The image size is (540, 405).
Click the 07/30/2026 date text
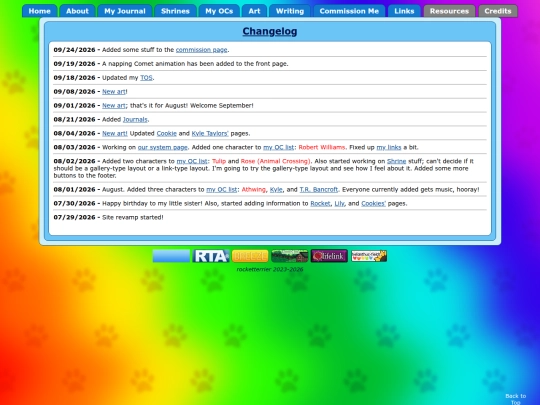74,204
